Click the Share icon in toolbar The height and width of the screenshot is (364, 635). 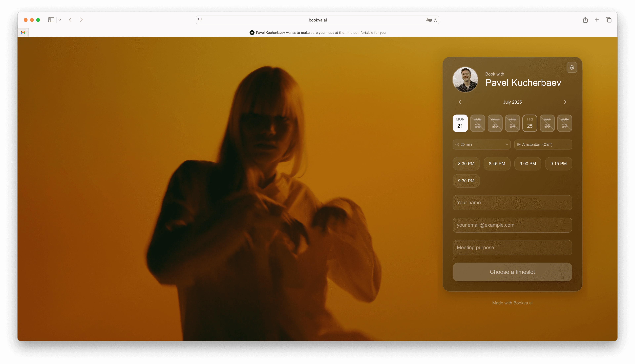pos(585,20)
